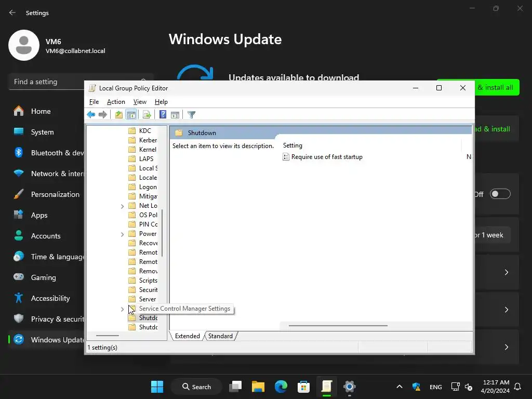Screen dimensions: 532x399
Task: Switch to the Standard tab
Action: point(220,336)
